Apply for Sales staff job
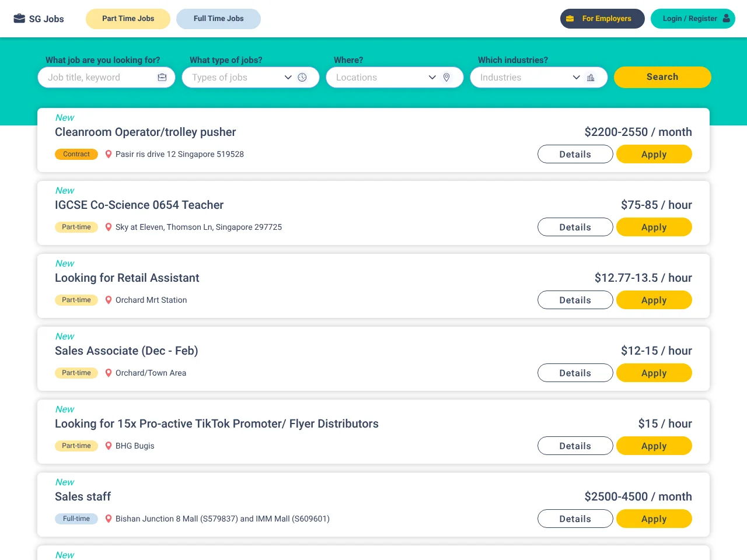747x560 pixels. click(x=654, y=519)
